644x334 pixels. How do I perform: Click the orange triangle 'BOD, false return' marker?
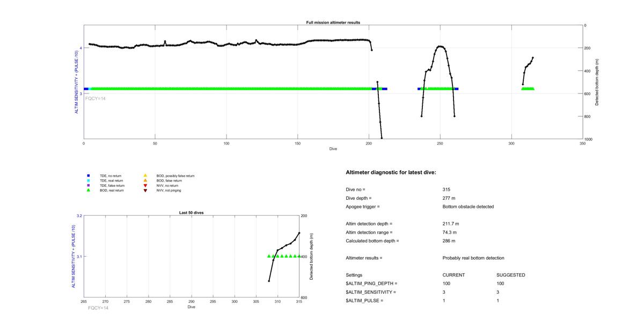[145, 180]
